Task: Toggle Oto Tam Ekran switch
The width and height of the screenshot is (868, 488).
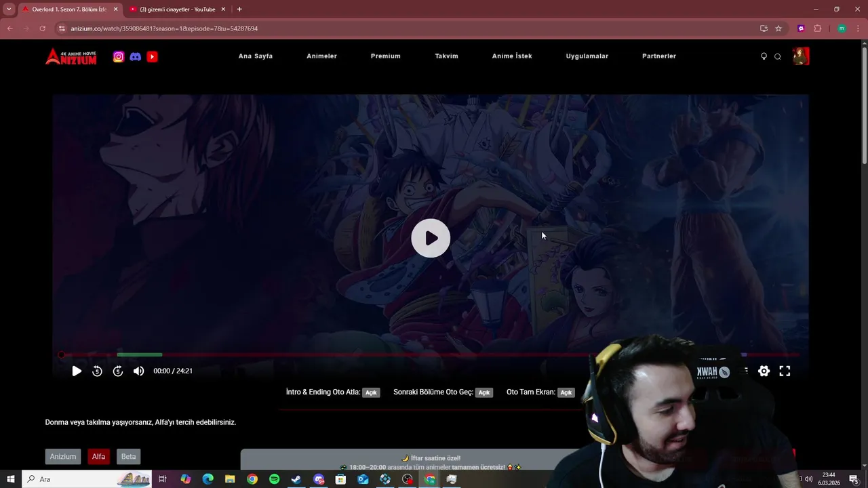Action: 566,392
